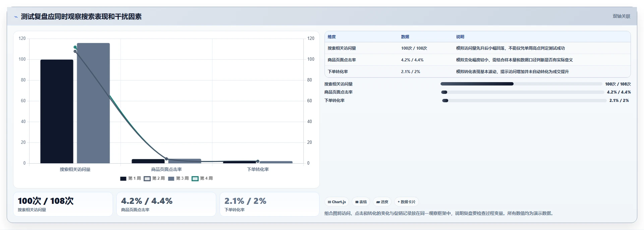Click the 下单转化率 progress bar
The height and width of the screenshot is (230, 644).
[x=524, y=101]
